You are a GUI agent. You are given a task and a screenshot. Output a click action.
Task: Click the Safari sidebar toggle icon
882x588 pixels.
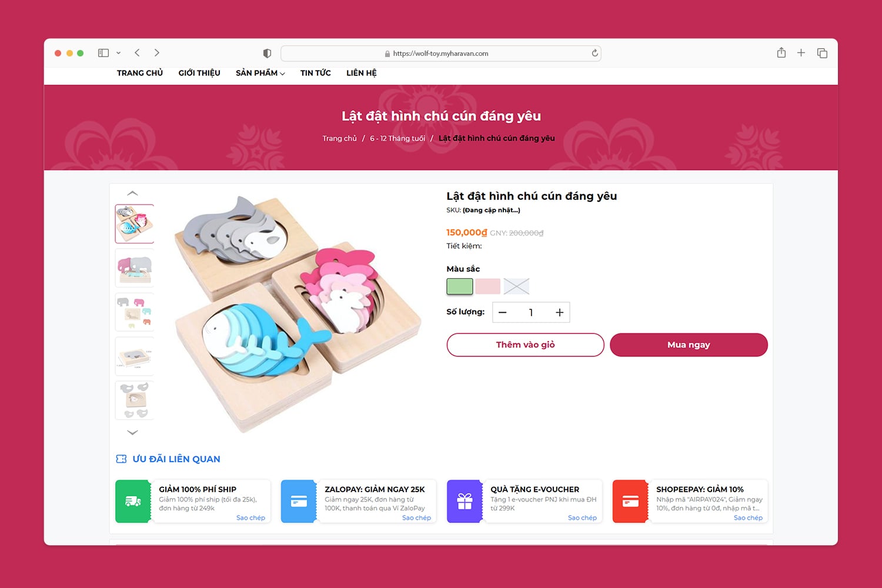pos(103,53)
